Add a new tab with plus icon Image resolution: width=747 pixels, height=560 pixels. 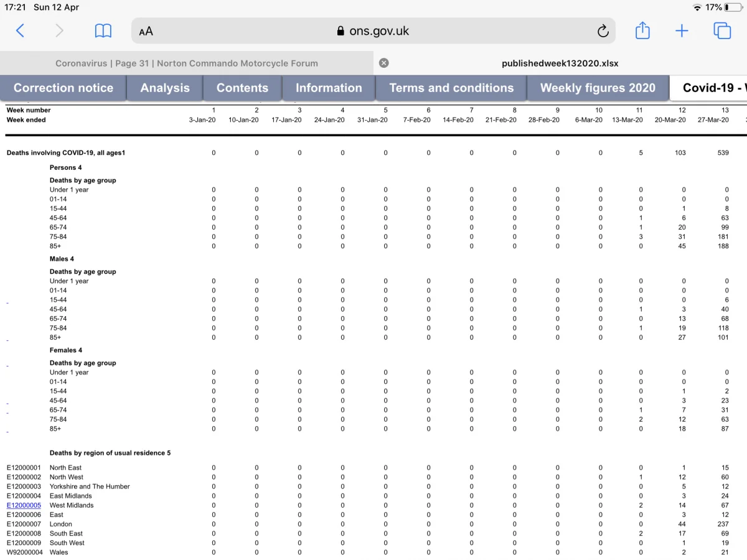pos(682,30)
